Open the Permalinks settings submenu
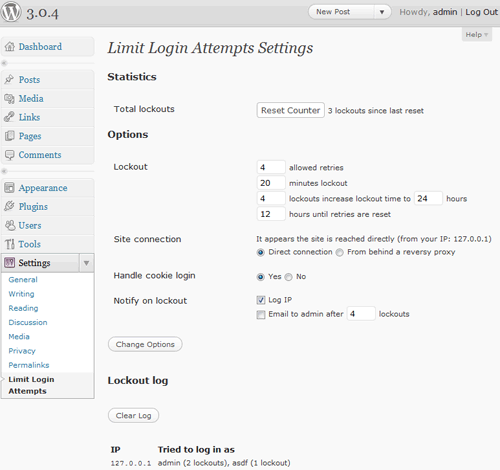500x470 pixels. pos(29,365)
